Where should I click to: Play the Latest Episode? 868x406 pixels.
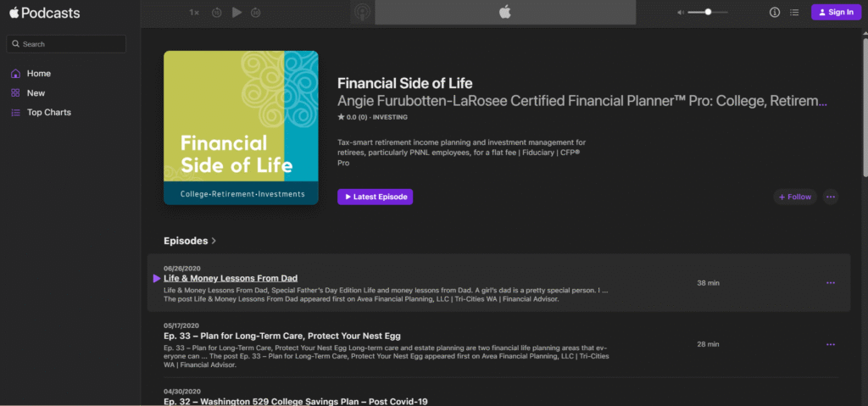click(x=375, y=197)
